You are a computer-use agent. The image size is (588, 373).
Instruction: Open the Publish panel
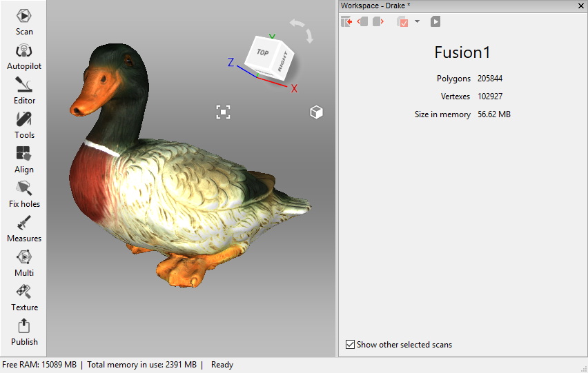coord(24,332)
